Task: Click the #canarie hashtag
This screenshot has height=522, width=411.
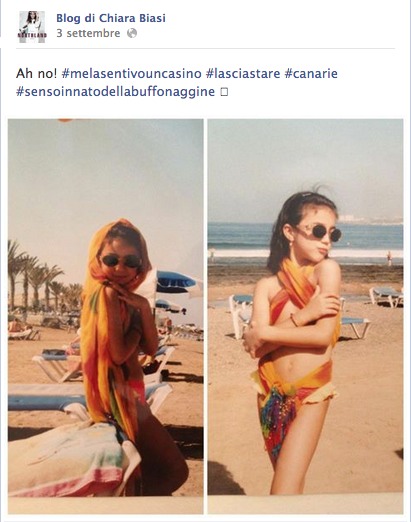Action: point(311,73)
